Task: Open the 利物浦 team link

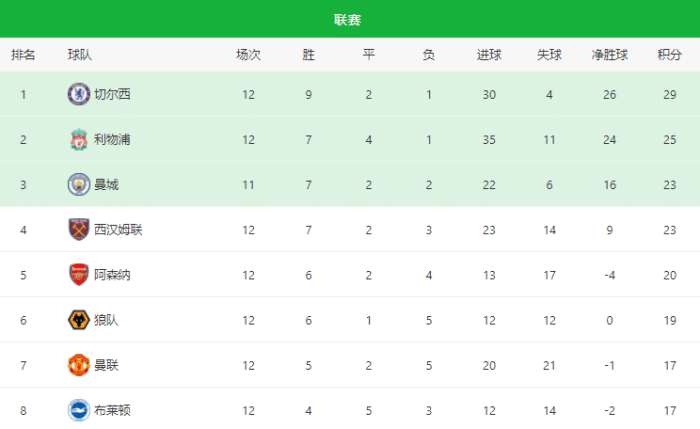Action: (112, 139)
